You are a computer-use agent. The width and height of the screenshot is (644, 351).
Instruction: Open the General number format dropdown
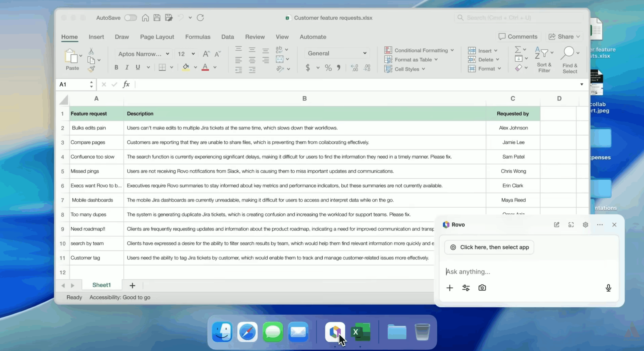[x=365, y=53]
